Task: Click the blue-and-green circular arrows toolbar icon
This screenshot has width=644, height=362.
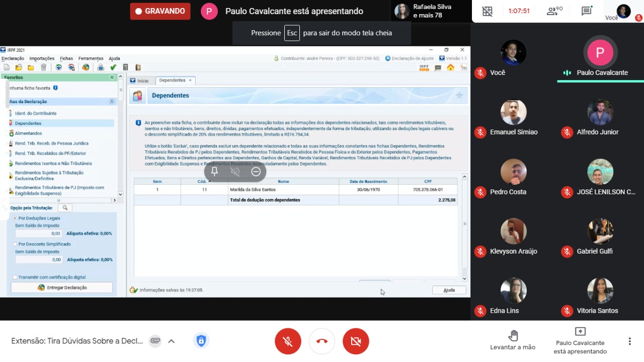Action: [x=59, y=67]
